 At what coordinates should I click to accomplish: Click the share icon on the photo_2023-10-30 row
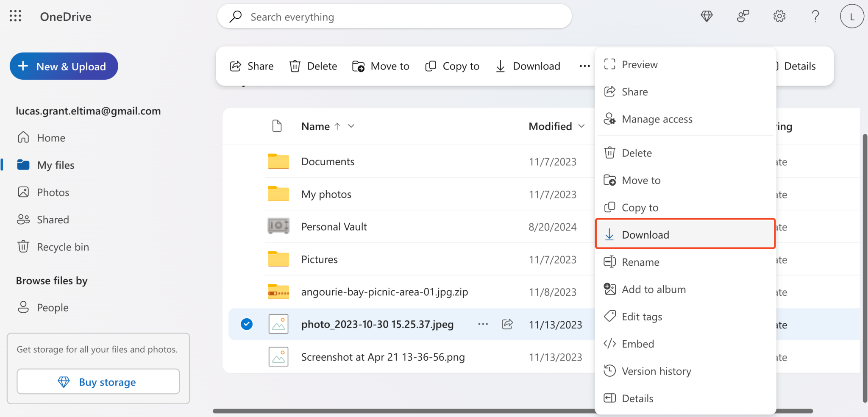point(507,324)
